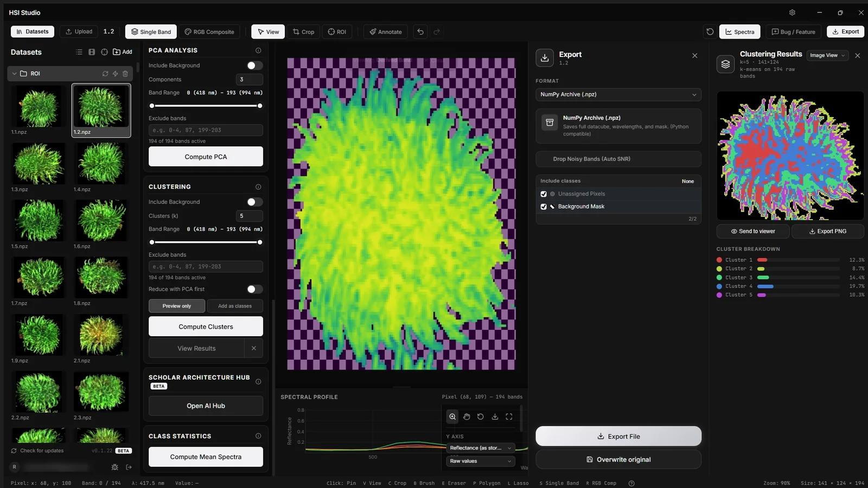Open PCA Analysis info icon

pos(258,50)
